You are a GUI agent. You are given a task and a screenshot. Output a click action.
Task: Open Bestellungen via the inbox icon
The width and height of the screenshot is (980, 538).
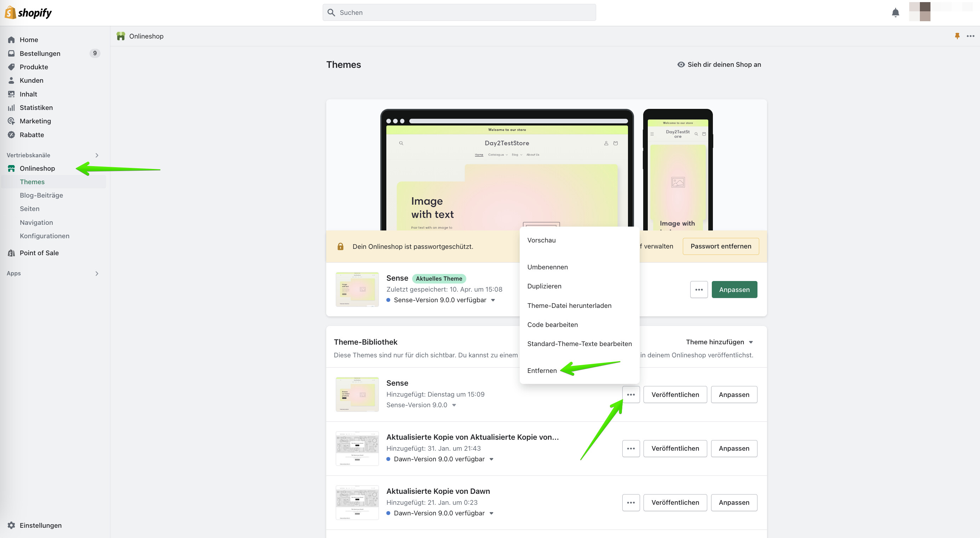click(11, 53)
